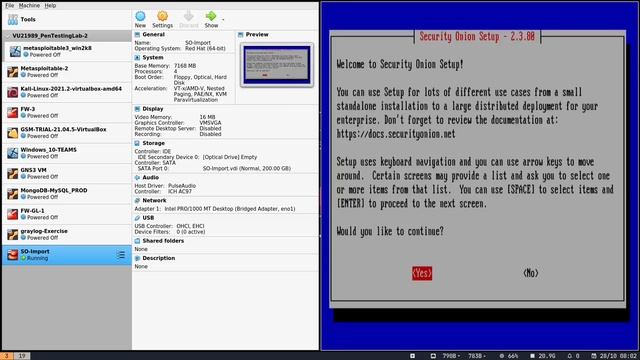Viewport: 640px width, 360px height.
Task: Open the dropdown arrow beside Show
Action: pyautogui.click(x=223, y=20)
